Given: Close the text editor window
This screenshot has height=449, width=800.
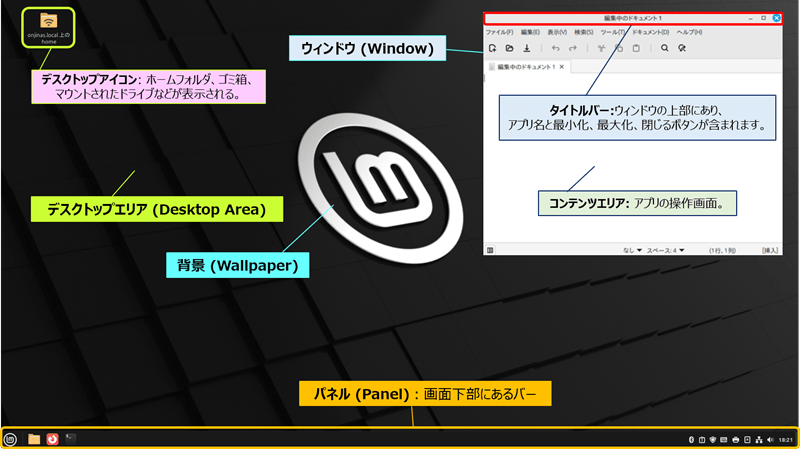Looking at the screenshot, I should tap(777, 18).
